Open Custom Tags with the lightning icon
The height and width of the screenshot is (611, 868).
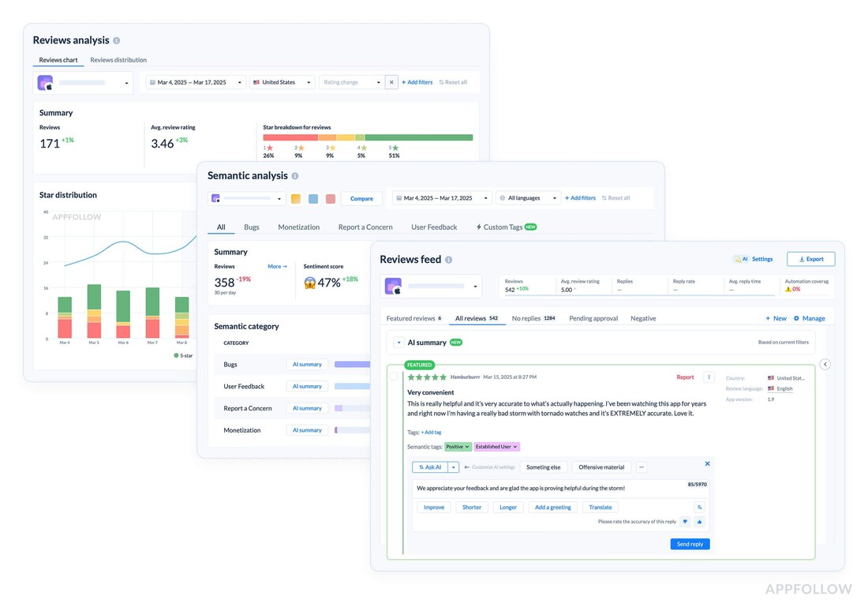coord(504,227)
